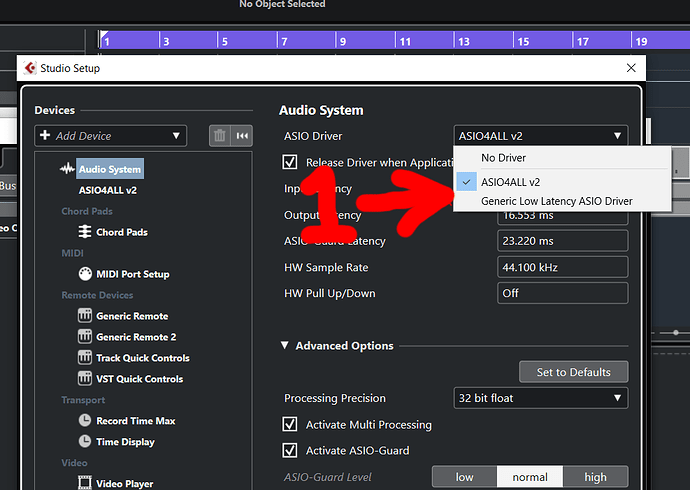Viewport: 690px width, 490px height.
Task: Click the Cubase logo in Studio Setup title
Action: [30, 68]
